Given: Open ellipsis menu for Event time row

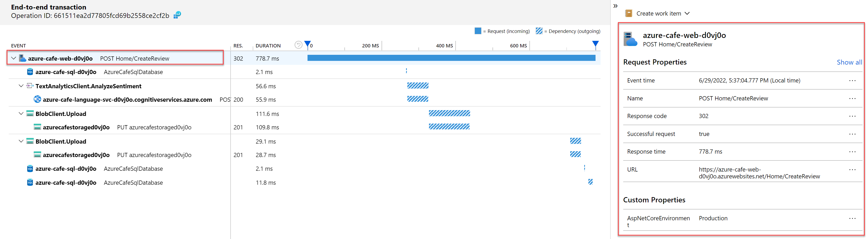Looking at the screenshot, I should pyautogui.click(x=852, y=81).
